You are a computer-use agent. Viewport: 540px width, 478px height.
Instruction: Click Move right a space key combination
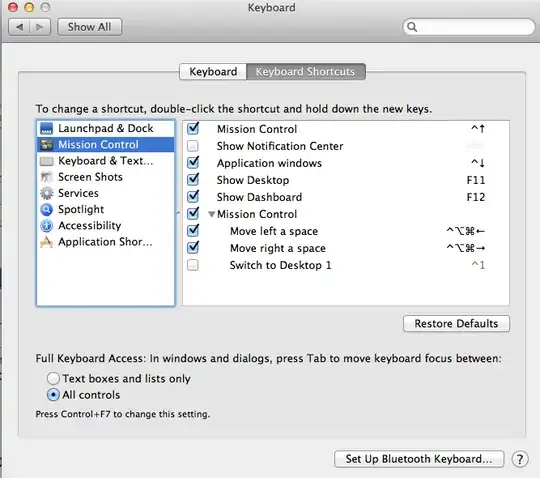[466, 248]
